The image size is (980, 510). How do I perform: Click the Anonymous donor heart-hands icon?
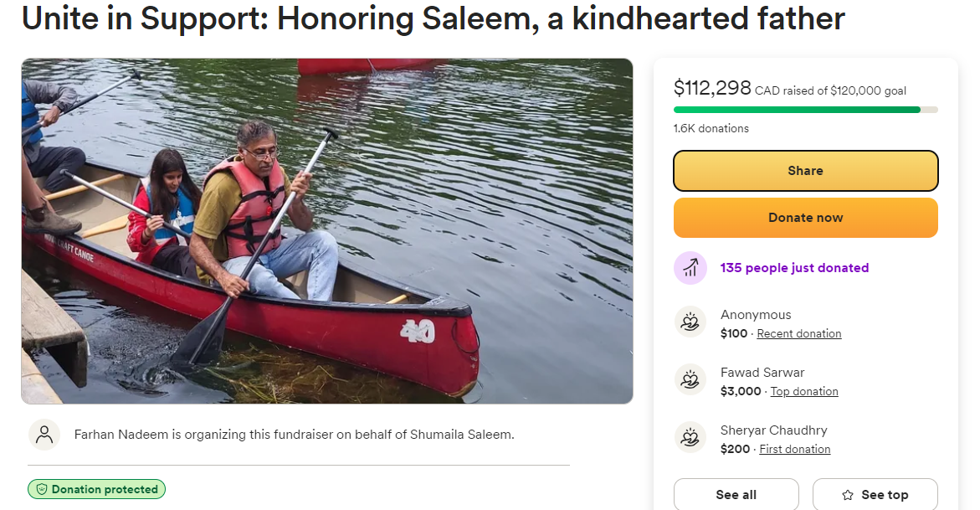[x=690, y=322]
